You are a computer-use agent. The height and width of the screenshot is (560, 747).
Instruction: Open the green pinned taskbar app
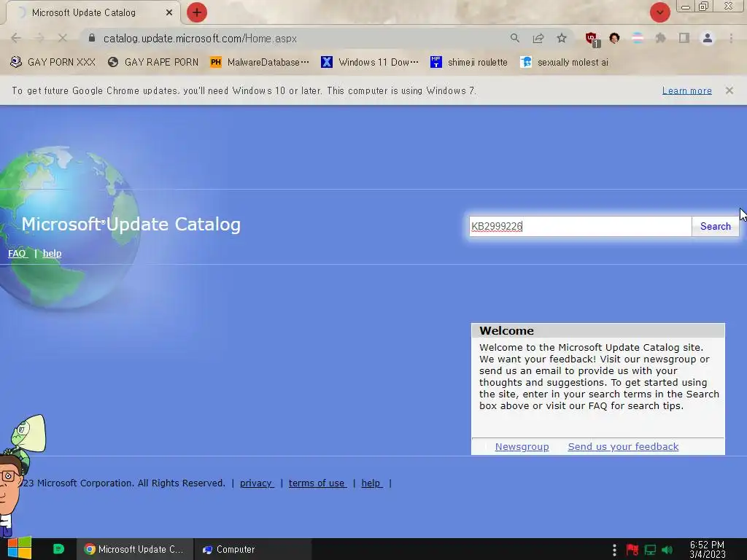coord(58,549)
